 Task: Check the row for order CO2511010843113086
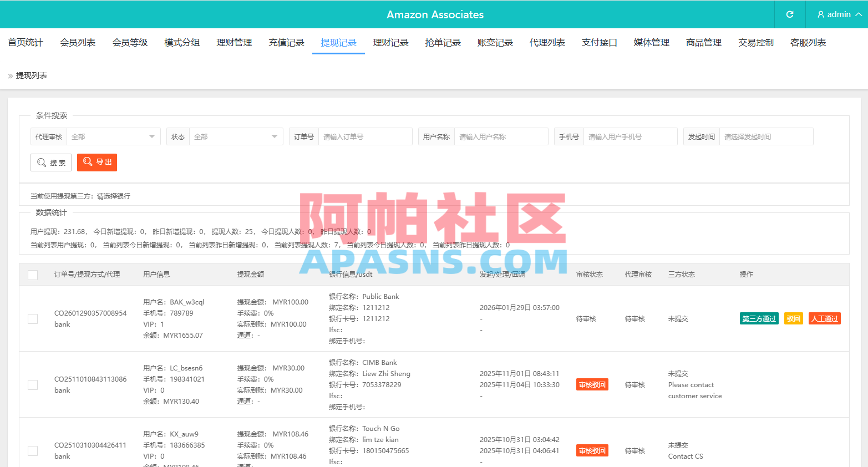tap(33, 385)
